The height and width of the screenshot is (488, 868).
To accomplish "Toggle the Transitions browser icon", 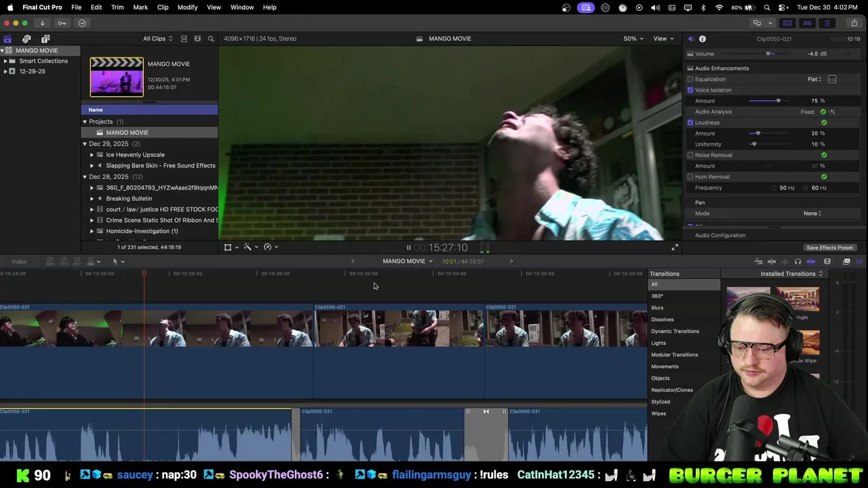I will [859, 262].
